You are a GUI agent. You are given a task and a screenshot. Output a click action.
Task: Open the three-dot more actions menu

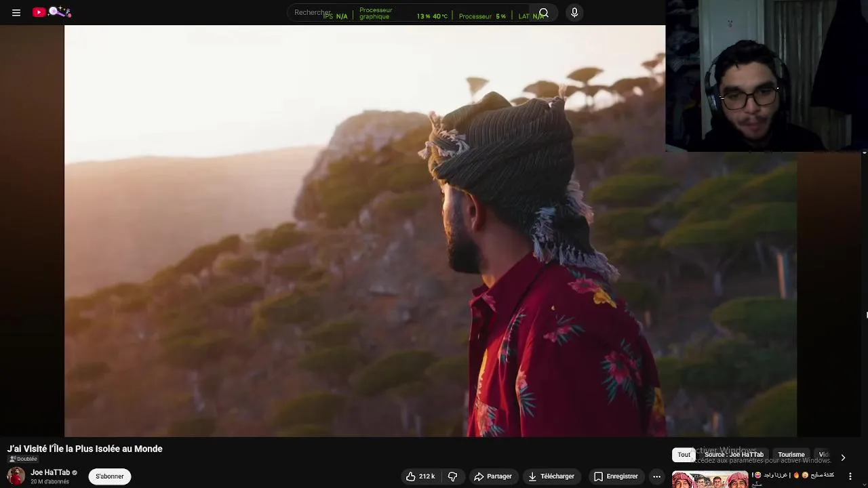pos(656,476)
